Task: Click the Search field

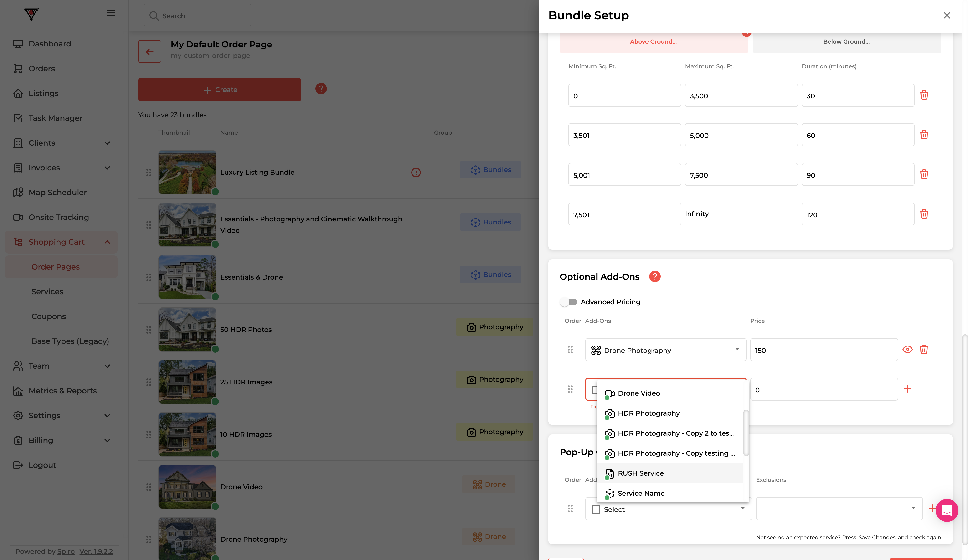Action: click(x=197, y=15)
